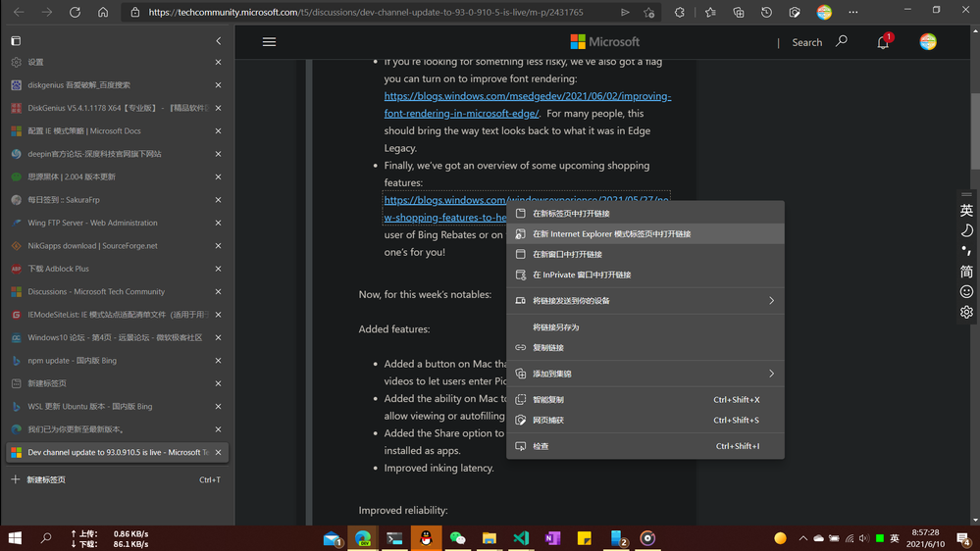Image resolution: width=980 pixels, height=551 pixels.
Task: Open the improving font rendering blog link
Action: coord(528,104)
